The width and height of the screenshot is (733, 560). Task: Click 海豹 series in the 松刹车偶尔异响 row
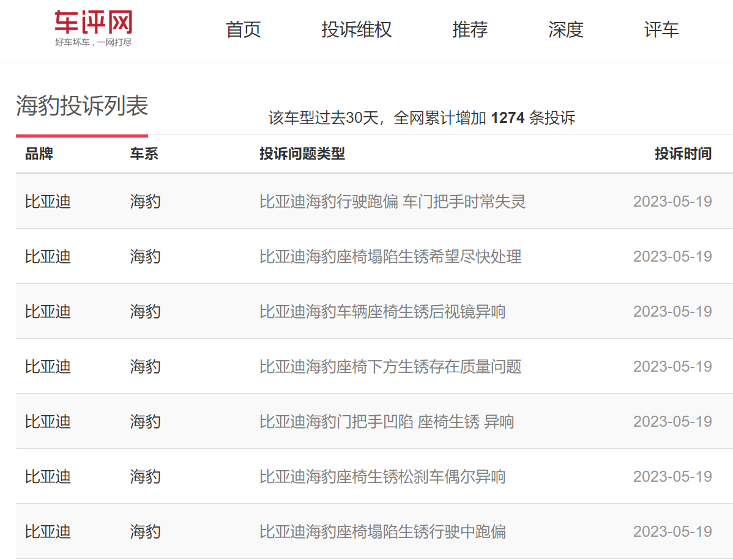click(146, 476)
